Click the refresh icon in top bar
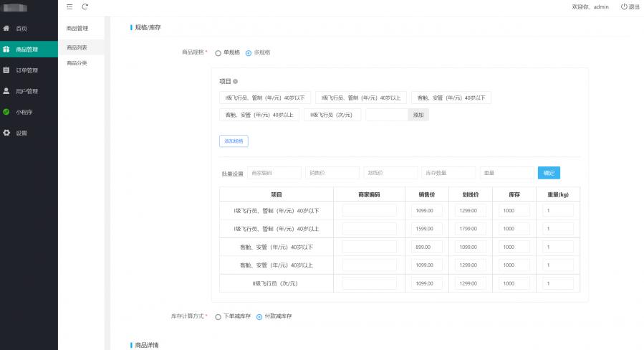Screen dimensions: 644x350 (85, 6)
